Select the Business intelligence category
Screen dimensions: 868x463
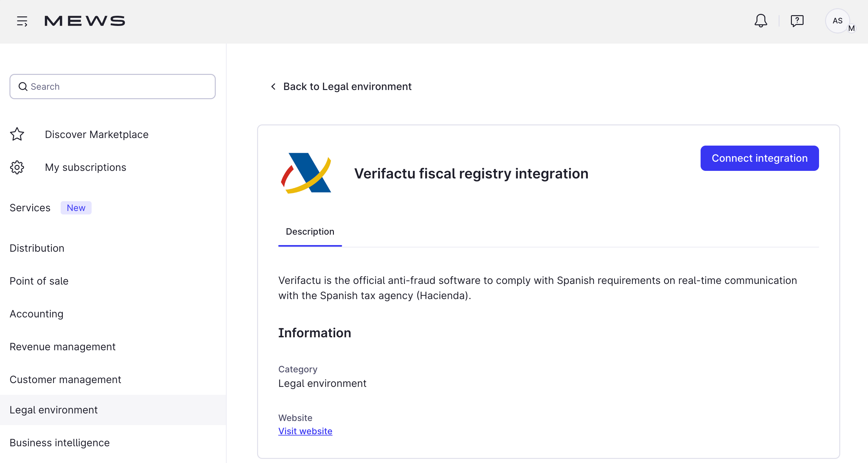pos(60,442)
